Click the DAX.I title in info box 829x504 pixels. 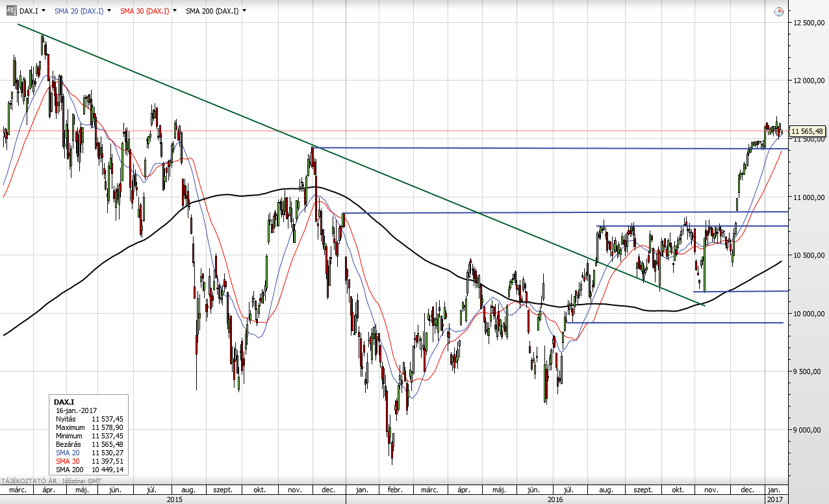tap(64, 402)
